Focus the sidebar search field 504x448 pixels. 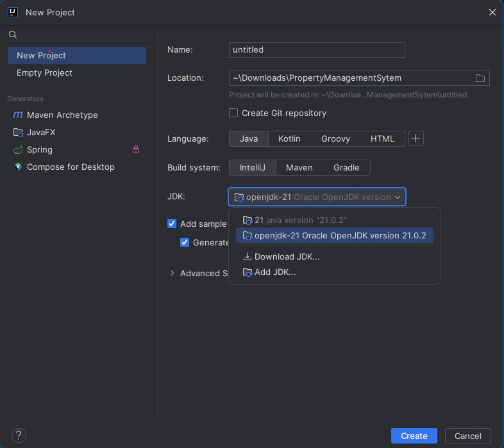tap(77, 35)
